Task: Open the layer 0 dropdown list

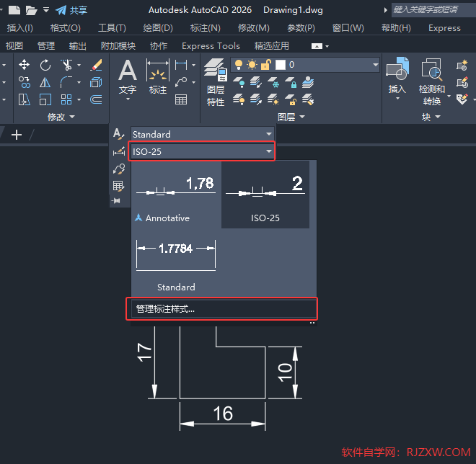Action: pos(375,65)
